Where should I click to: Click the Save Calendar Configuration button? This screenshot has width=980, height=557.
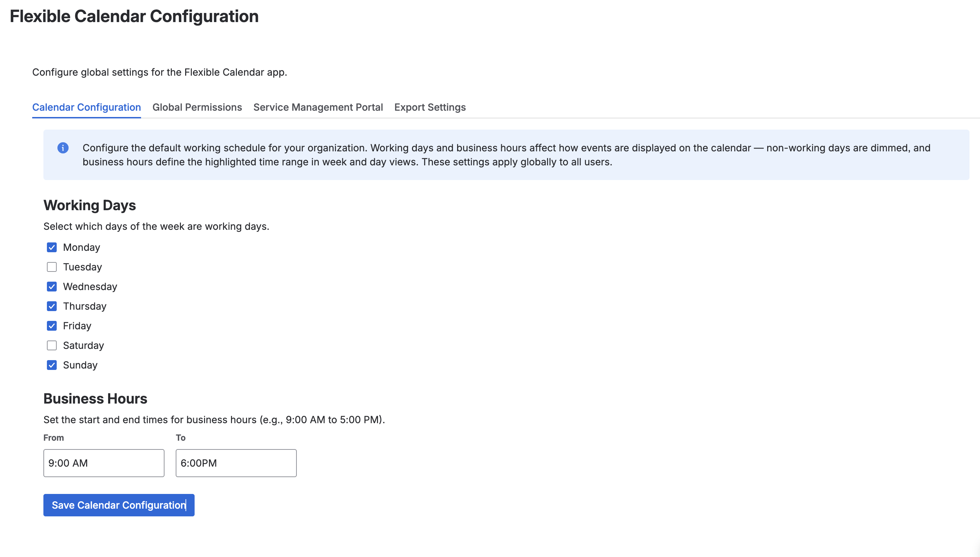pyautogui.click(x=119, y=505)
